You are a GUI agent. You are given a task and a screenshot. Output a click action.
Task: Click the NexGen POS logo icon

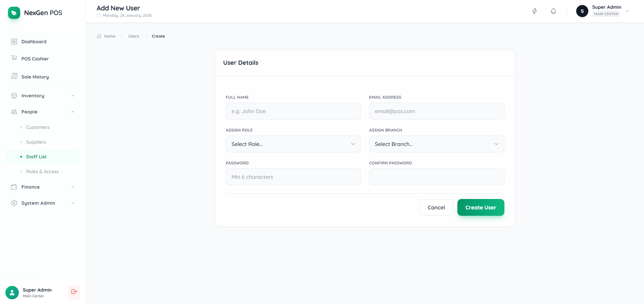tap(14, 13)
